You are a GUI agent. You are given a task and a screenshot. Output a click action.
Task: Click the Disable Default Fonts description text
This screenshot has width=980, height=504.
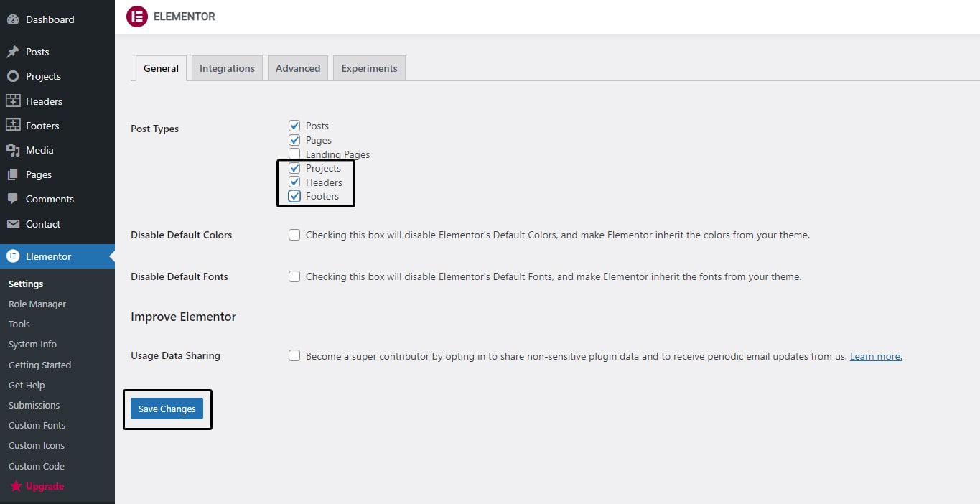(554, 276)
